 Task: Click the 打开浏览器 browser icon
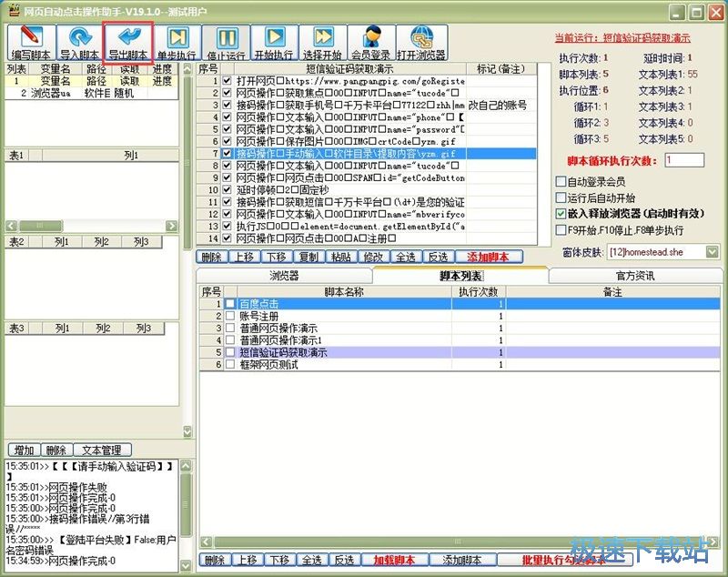point(421,43)
